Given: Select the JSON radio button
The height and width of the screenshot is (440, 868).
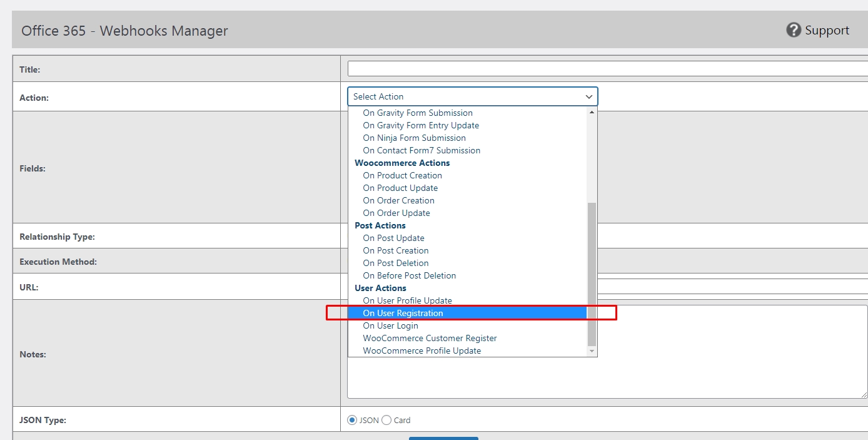Looking at the screenshot, I should tap(351, 420).
